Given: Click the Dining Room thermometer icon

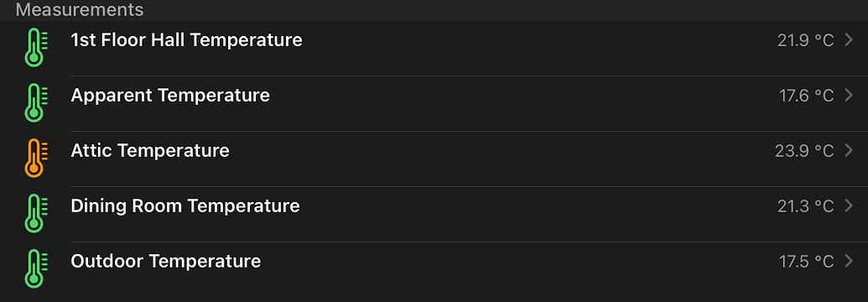Looking at the screenshot, I should 36,213.
